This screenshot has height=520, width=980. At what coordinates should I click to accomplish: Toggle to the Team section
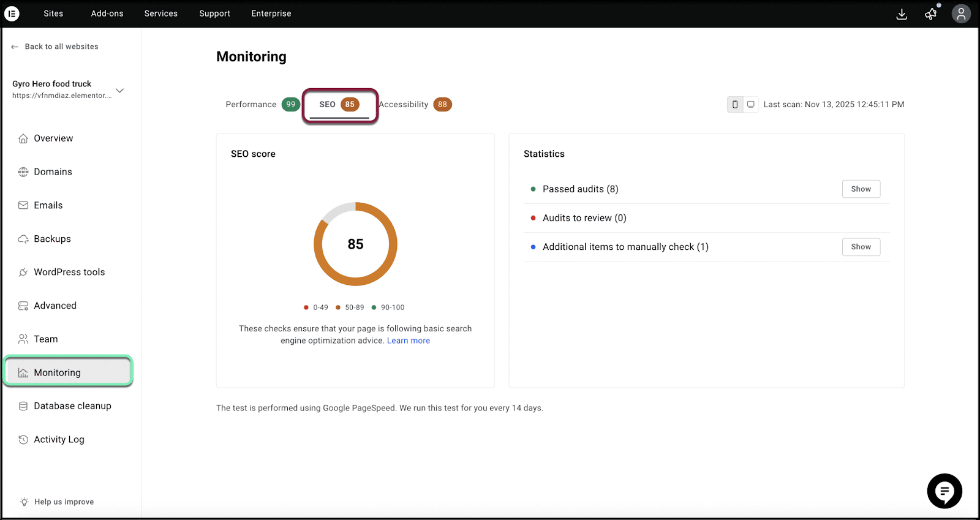(45, 339)
